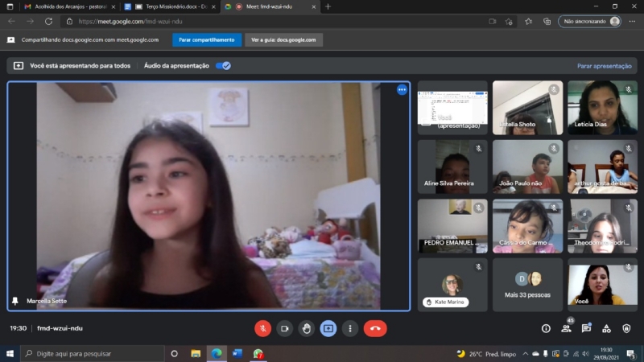Viewport: 644px width, 362px height.
Task: Open options menu on Marcella Sette's tile
Action: 402,90
